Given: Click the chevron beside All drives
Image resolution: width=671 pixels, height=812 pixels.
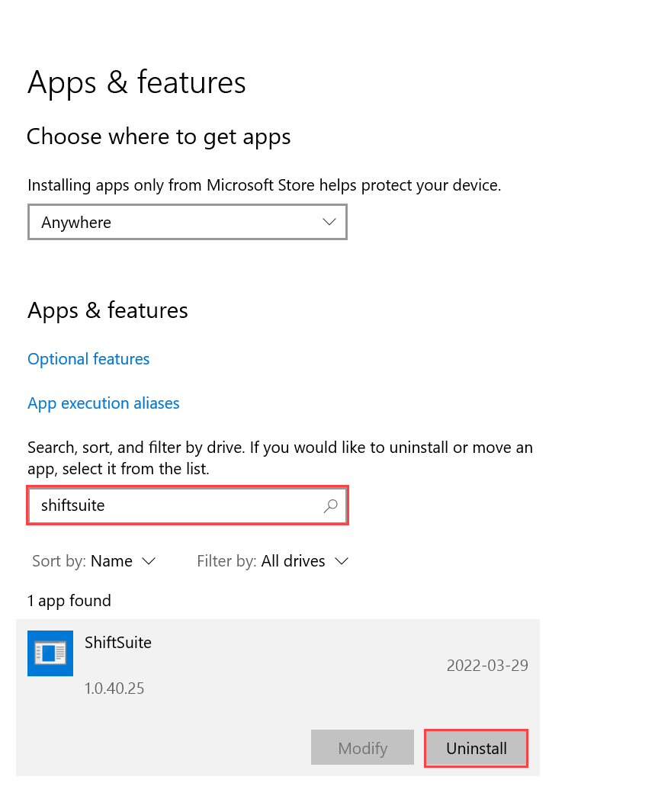Looking at the screenshot, I should tap(342, 561).
